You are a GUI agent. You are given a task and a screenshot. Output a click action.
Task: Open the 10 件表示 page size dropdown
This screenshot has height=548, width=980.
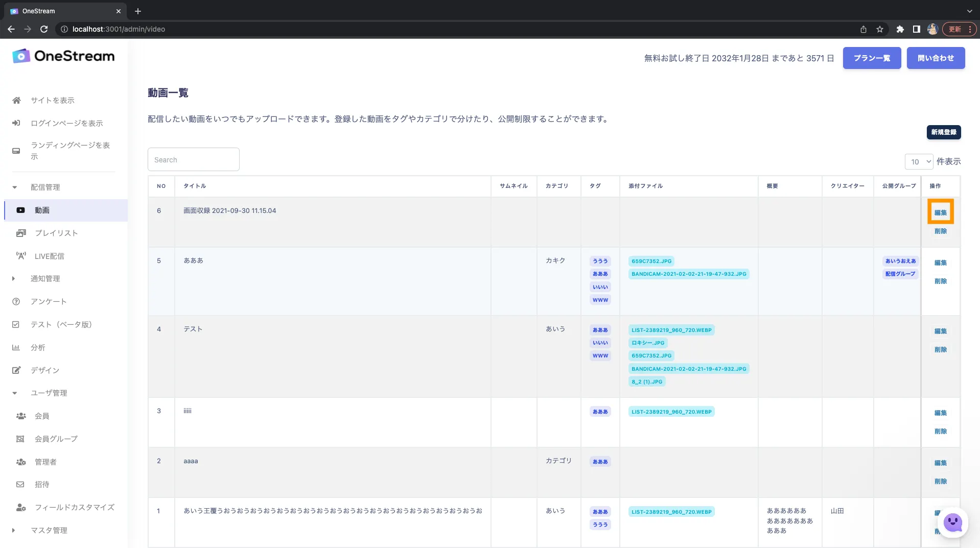tap(919, 161)
